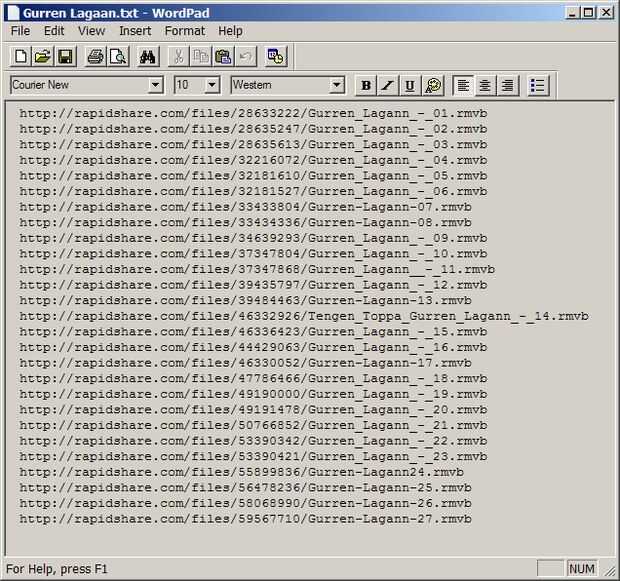
Task: Align text right
Action: [x=508, y=85]
